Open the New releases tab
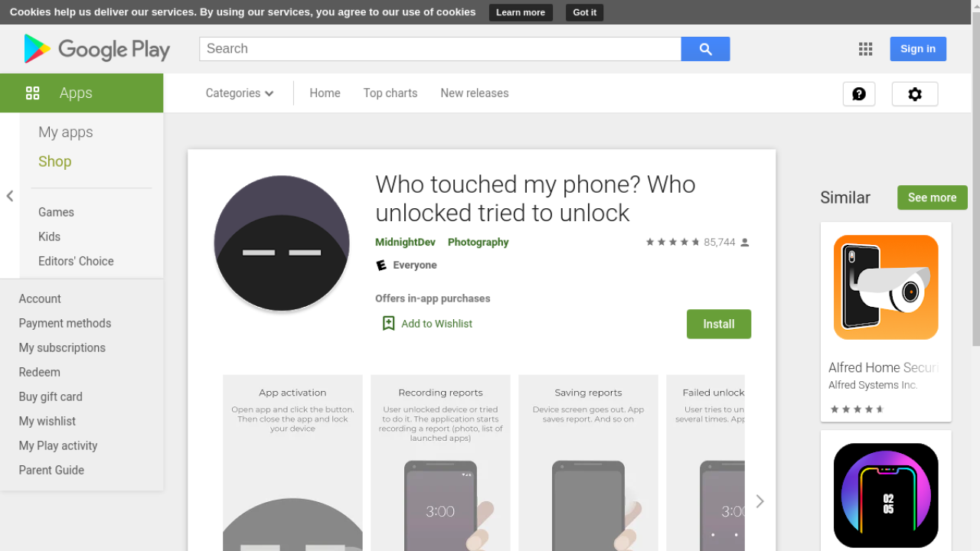980x551 pixels. (474, 93)
